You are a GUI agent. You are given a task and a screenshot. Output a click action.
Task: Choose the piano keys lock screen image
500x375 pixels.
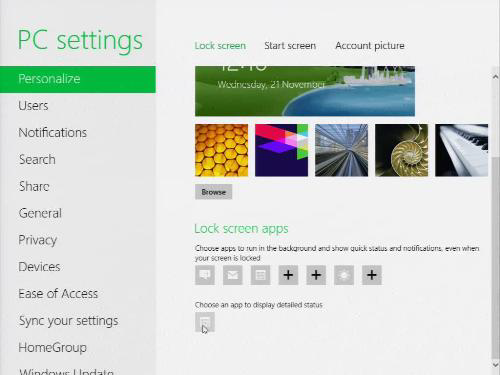pos(461,150)
